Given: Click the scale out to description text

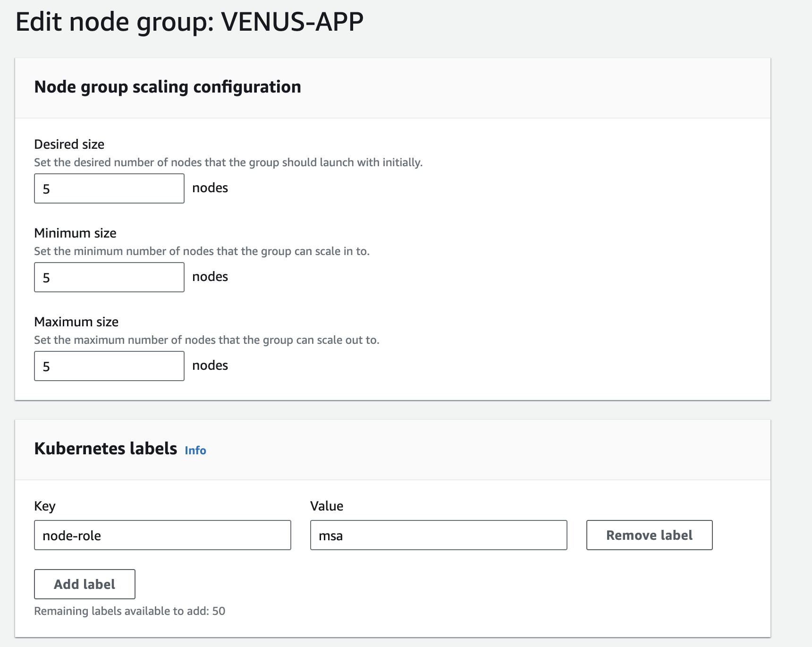Looking at the screenshot, I should 206,340.
